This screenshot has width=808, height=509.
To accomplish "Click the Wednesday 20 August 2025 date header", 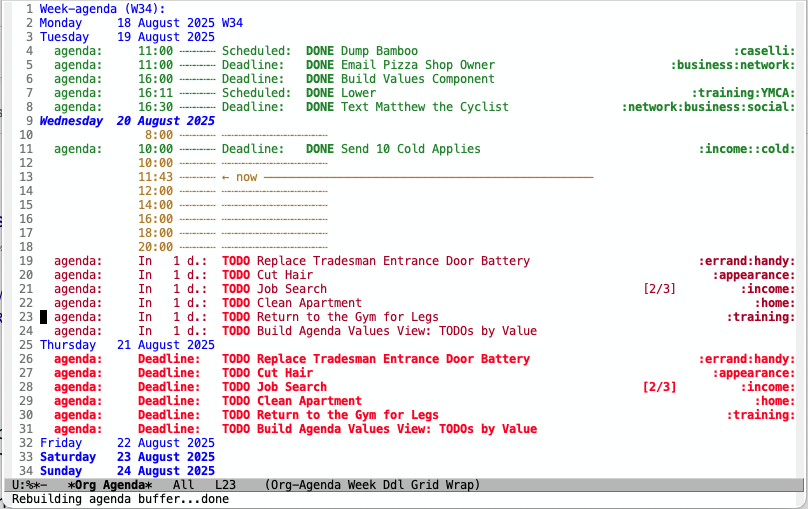I will tap(127, 121).
